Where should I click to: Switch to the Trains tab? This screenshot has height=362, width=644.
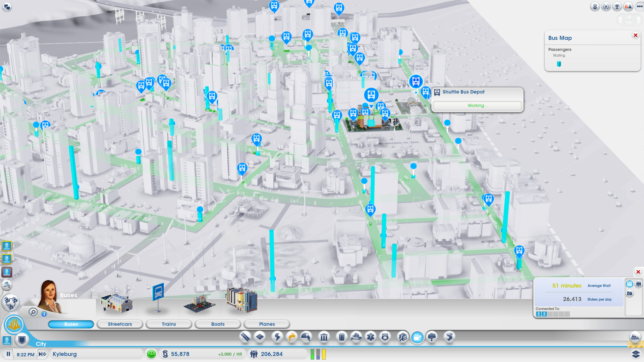pos(169,324)
